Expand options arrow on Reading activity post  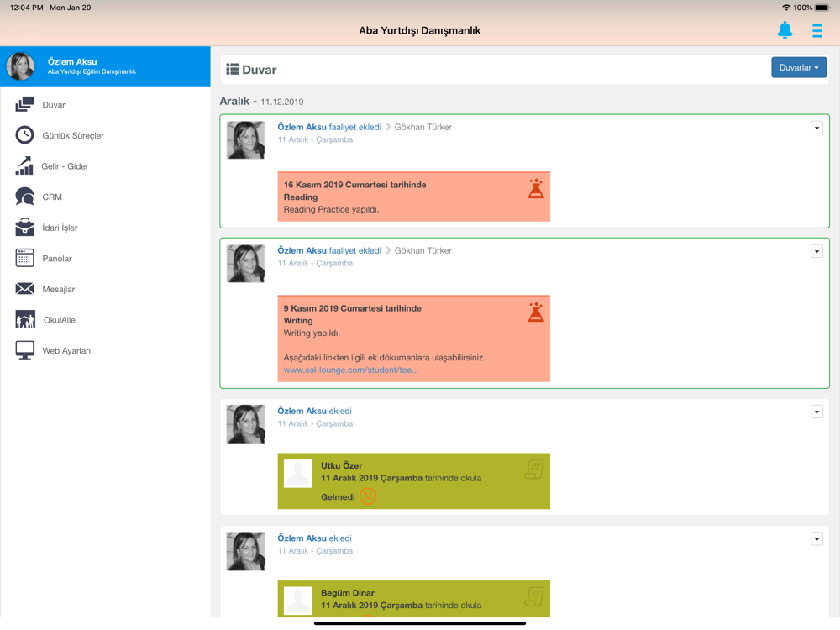816,128
